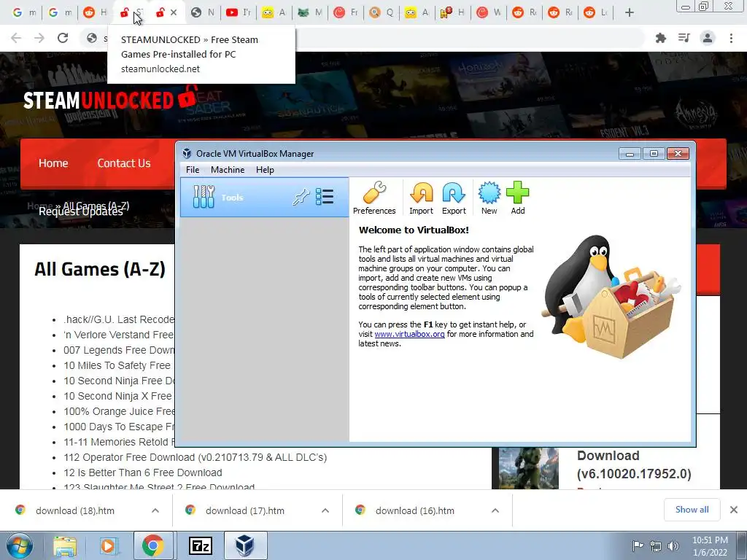The height and width of the screenshot is (560, 747).
Task: Expand options for download (17).htm
Action: (325, 510)
